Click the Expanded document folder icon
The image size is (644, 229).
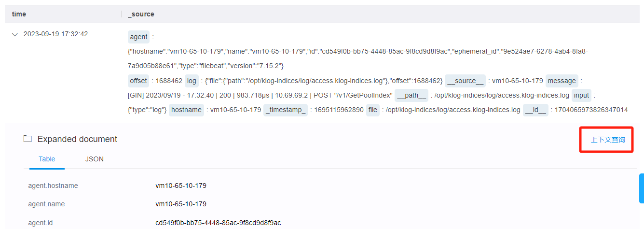coord(27,139)
